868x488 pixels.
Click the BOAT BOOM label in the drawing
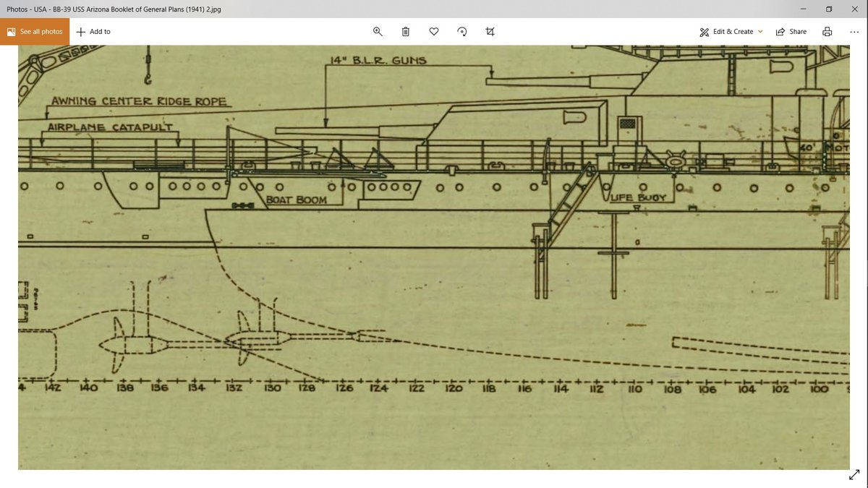point(297,200)
